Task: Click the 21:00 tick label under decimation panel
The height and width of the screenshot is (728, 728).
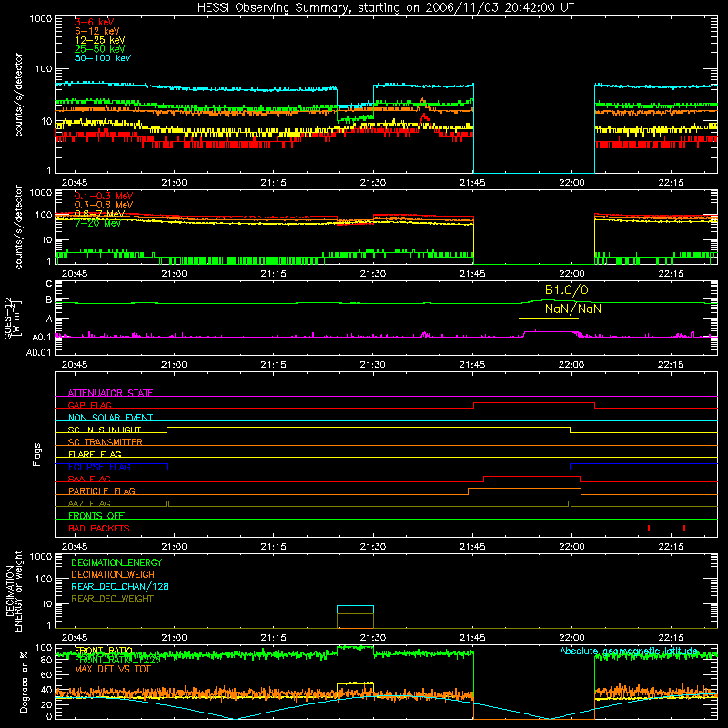Action: tap(174, 638)
